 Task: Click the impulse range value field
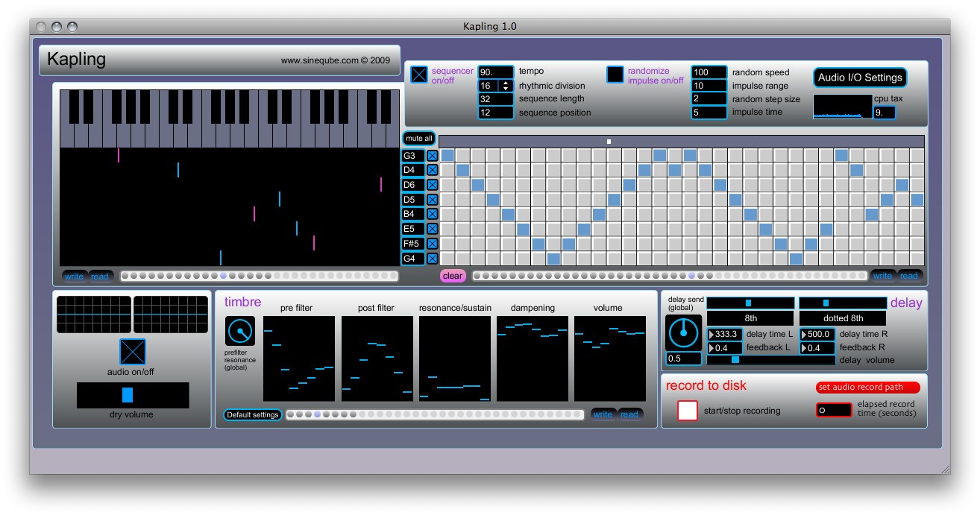pos(709,86)
